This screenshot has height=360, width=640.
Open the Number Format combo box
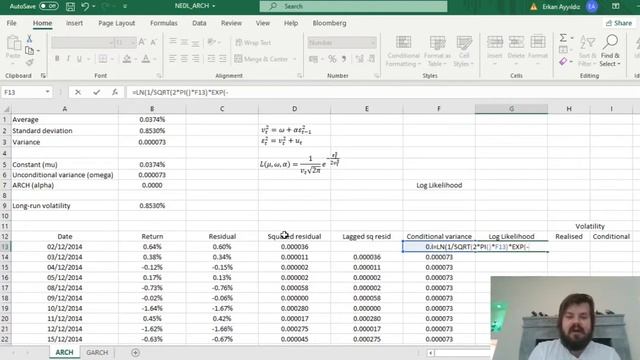[342, 42]
